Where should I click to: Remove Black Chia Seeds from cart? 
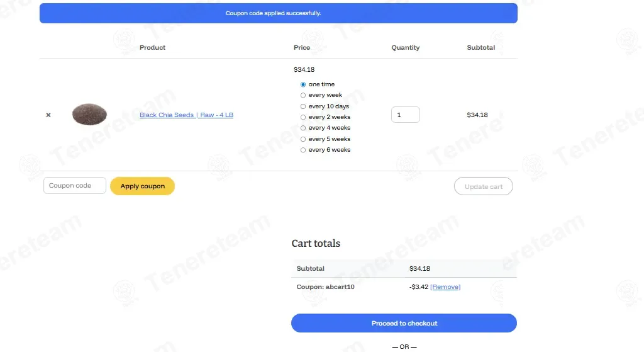pos(48,115)
